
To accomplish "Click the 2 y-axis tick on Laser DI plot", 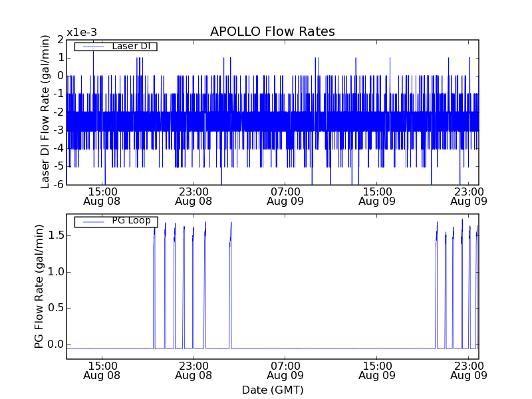I will 61,39.
